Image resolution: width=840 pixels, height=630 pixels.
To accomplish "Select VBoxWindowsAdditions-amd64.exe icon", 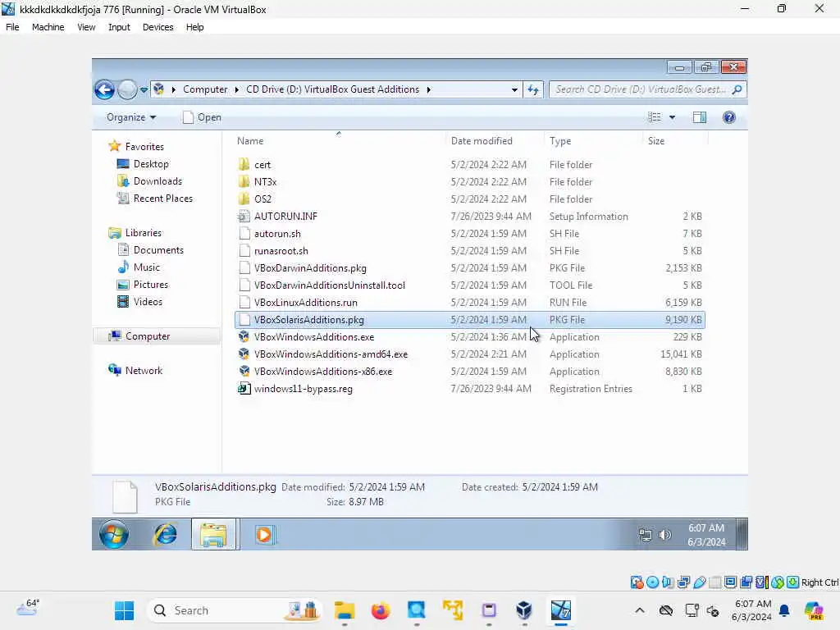I will [244, 354].
